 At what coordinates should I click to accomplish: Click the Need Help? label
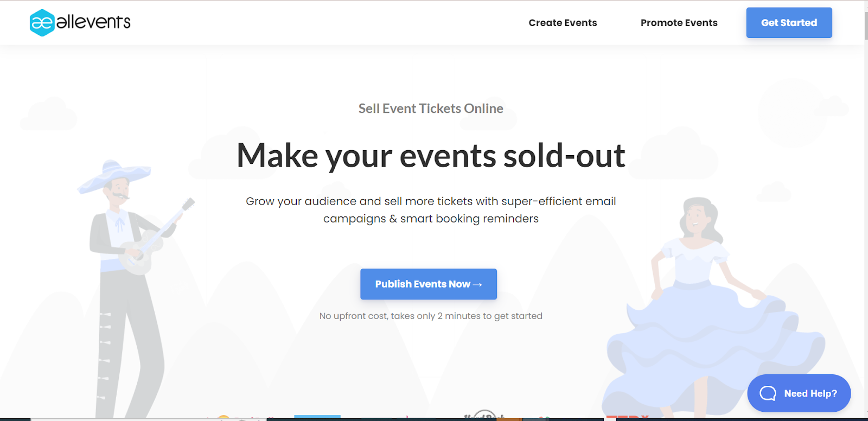pyautogui.click(x=810, y=393)
